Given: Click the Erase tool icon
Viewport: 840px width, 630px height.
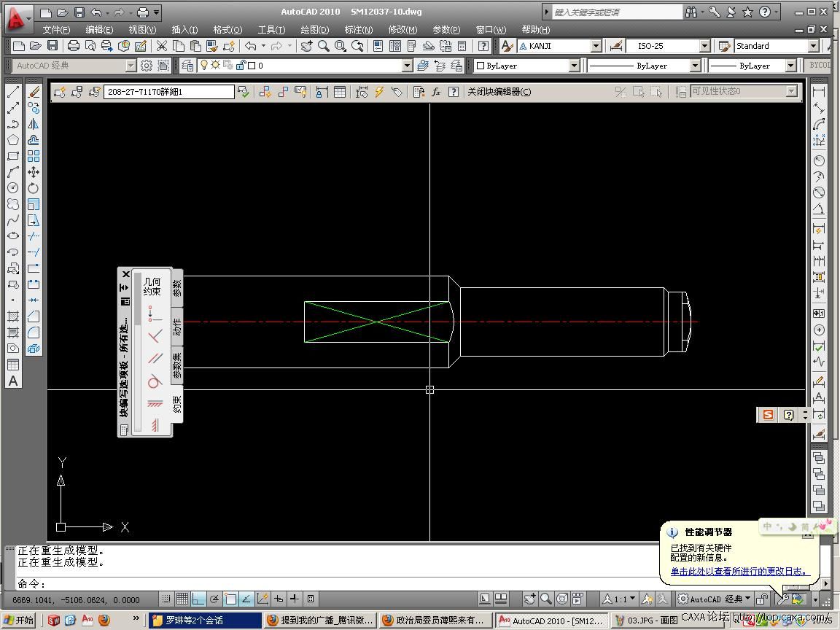Looking at the screenshot, I should tap(34, 93).
